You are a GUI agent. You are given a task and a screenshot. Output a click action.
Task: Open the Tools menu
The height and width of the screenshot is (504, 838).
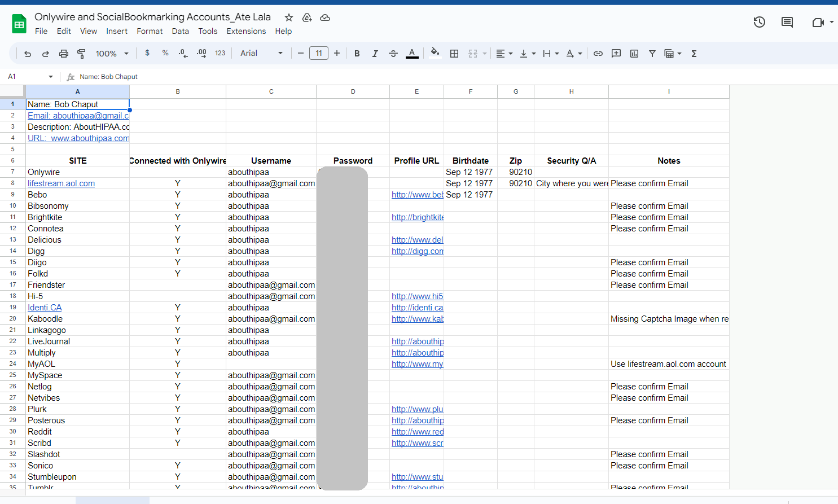(208, 31)
